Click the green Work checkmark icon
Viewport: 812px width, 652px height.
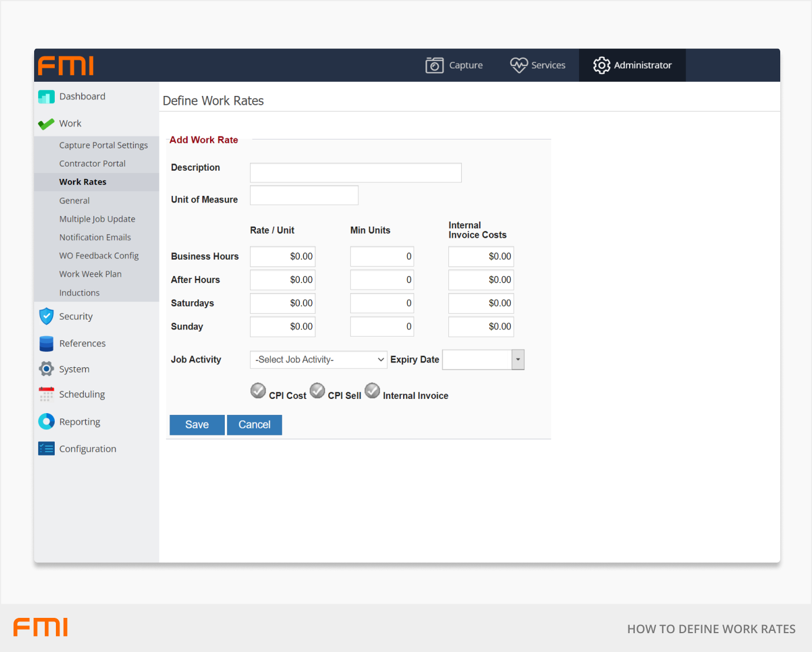(46, 124)
